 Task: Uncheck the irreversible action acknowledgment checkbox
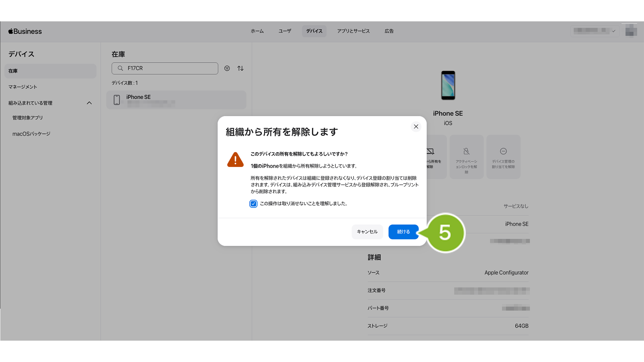pyautogui.click(x=253, y=204)
